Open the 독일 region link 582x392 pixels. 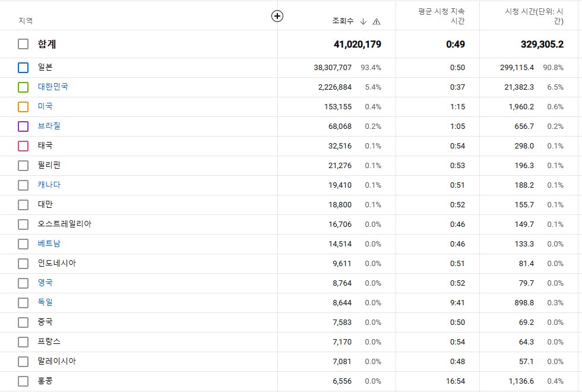pos(45,302)
